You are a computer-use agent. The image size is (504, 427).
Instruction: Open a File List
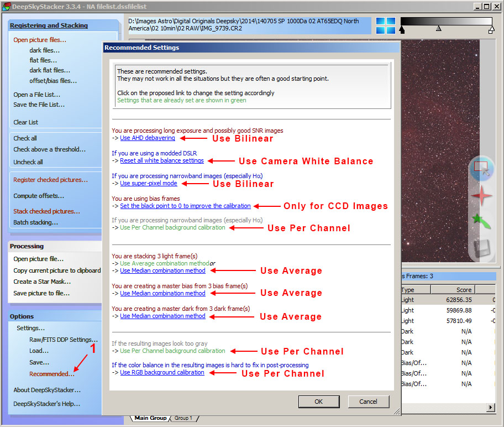pos(36,95)
